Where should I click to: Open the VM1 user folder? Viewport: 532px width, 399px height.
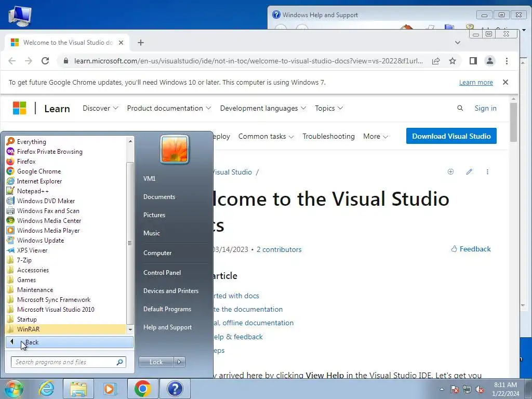tap(149, 179)
